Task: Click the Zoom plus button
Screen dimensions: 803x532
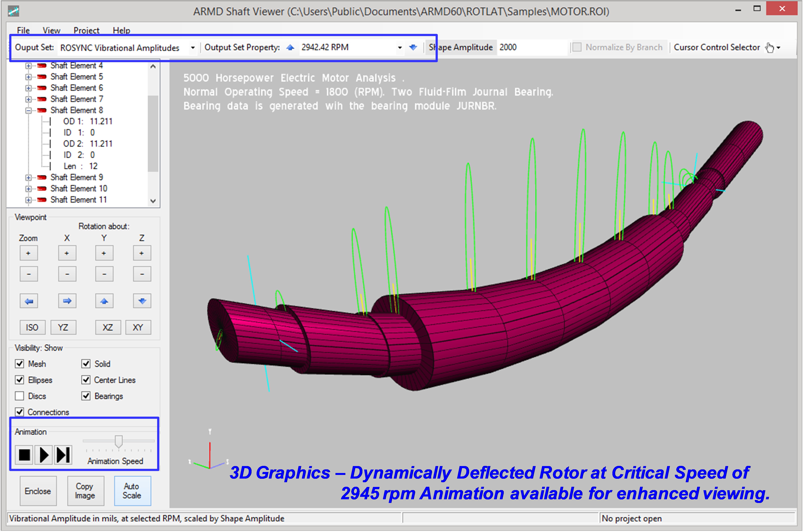Action: pyautogui.click(x=29, y=253)
